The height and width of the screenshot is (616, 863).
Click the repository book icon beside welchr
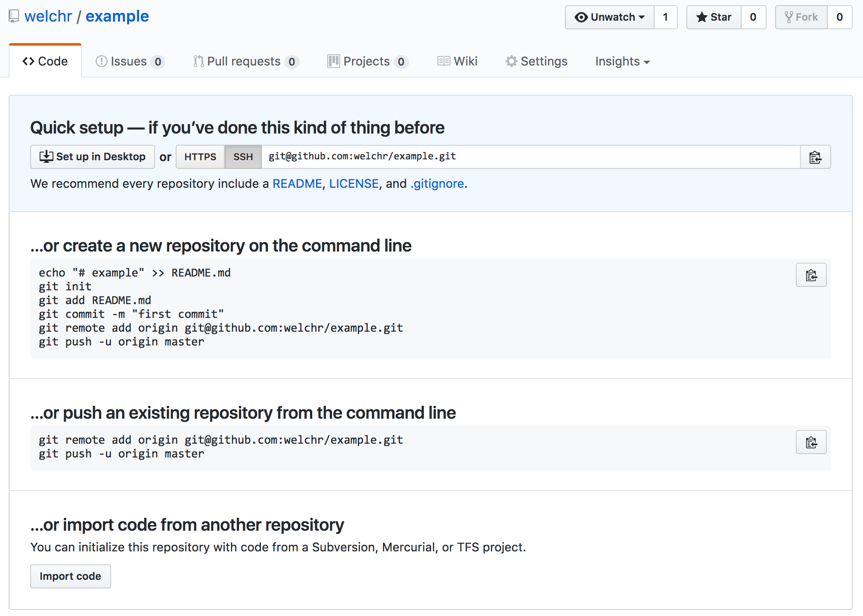click(x=14, y=16)
